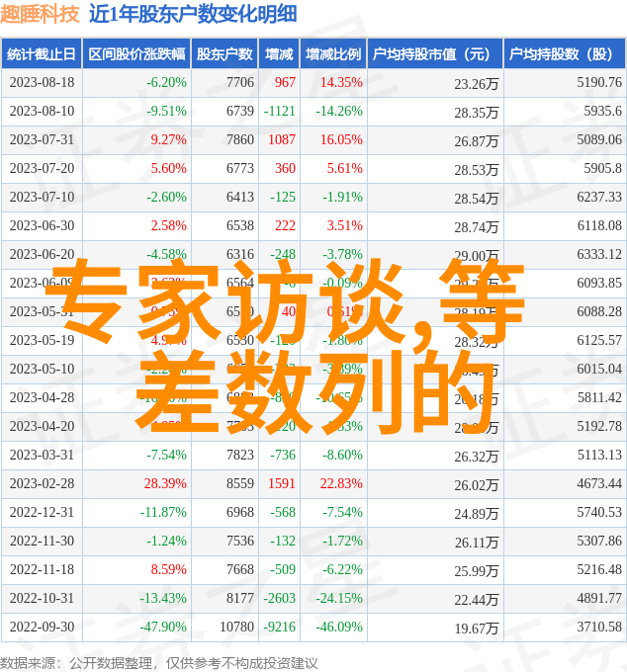Click the red change value 222
The width and height of the screenshot is (627, 672).
click(x=285, y=226)
